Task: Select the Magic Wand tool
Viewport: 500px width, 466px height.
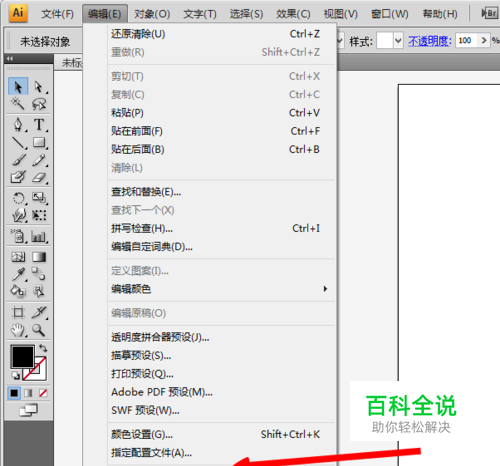Action: [18, 104]
